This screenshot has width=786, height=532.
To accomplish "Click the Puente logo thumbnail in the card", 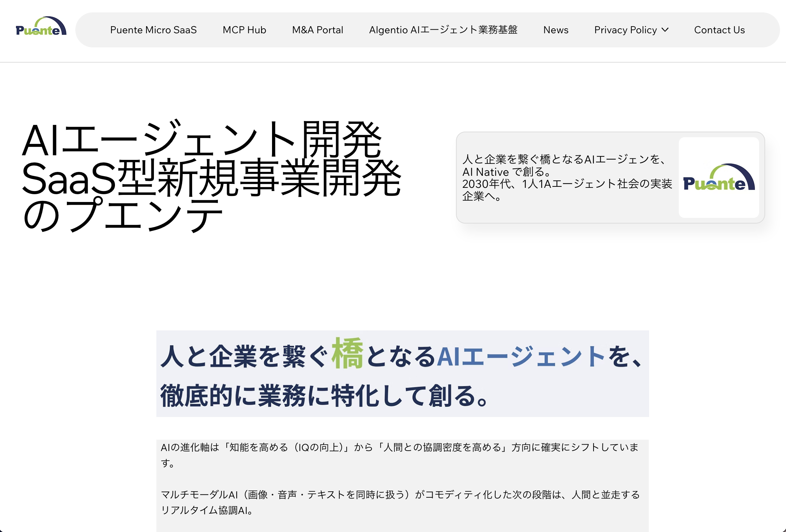I will coord(719,178).
